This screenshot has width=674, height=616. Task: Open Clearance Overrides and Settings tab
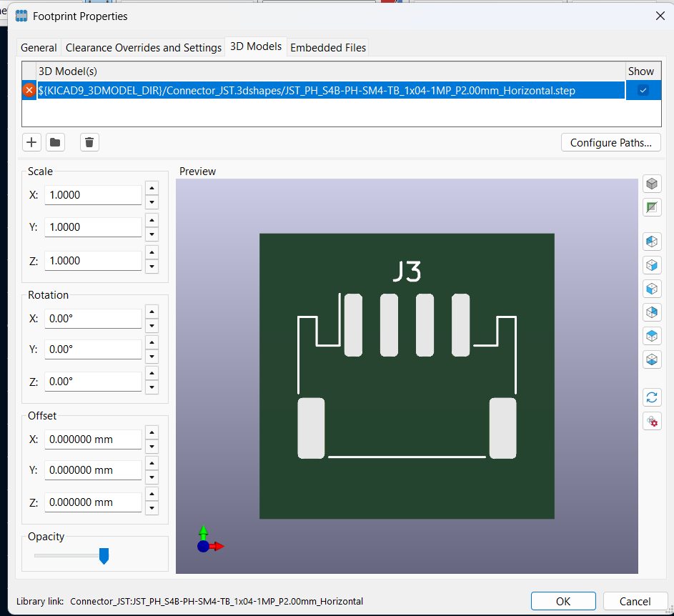144,47
